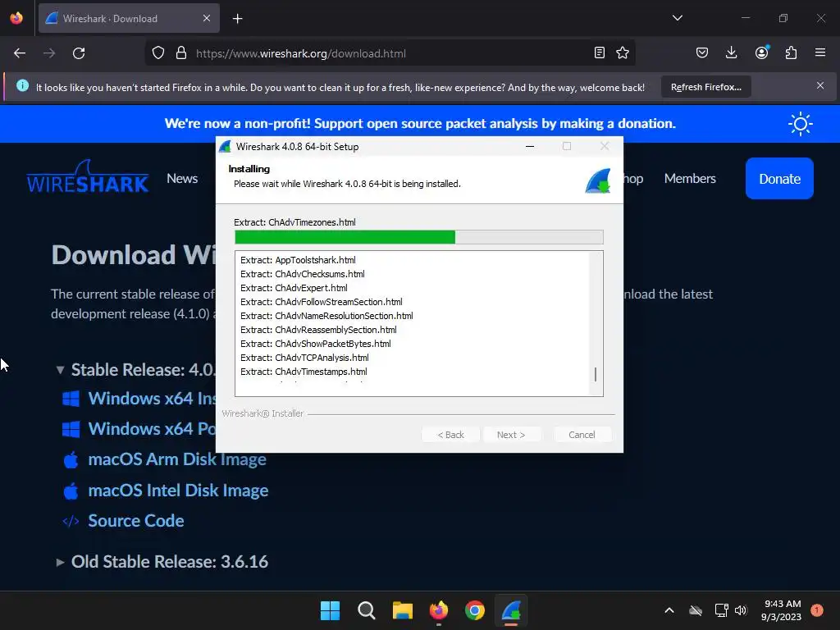
Task: Open the volume speaker tray icon
Action: tap(741, 610)
